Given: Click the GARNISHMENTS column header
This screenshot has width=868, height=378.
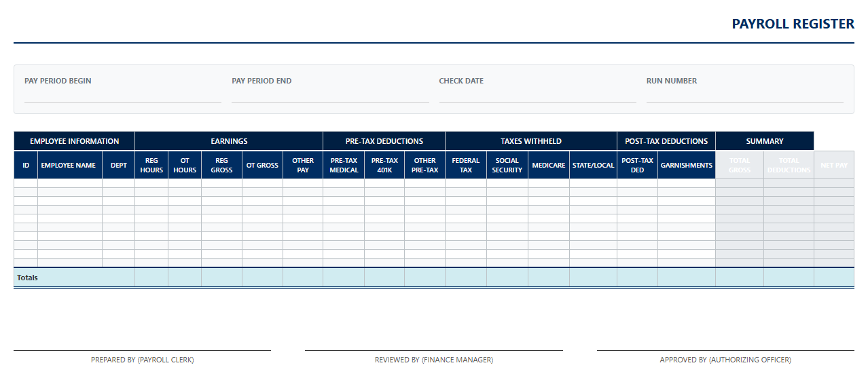Looking at the screenshot, I should pyautogui.click(x=687, y=165).
